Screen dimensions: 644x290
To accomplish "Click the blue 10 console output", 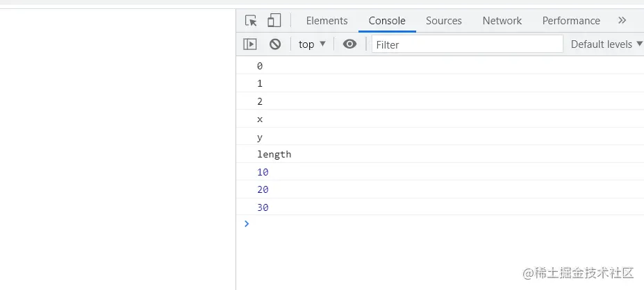I will click(x=263, y=172).
